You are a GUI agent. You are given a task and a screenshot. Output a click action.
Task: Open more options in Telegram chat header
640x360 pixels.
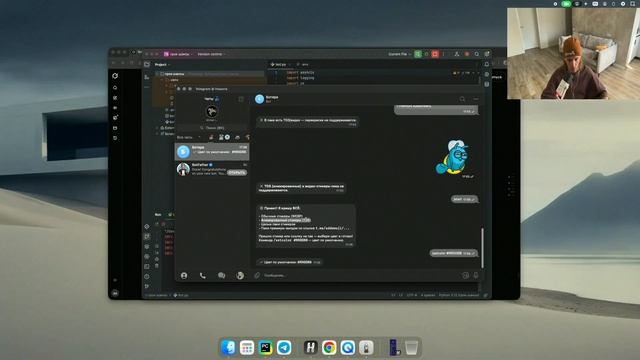click(476, 99)
